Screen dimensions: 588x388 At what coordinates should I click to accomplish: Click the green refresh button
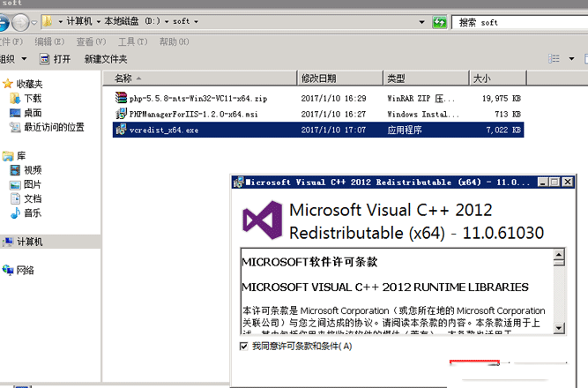pos(440,22)
